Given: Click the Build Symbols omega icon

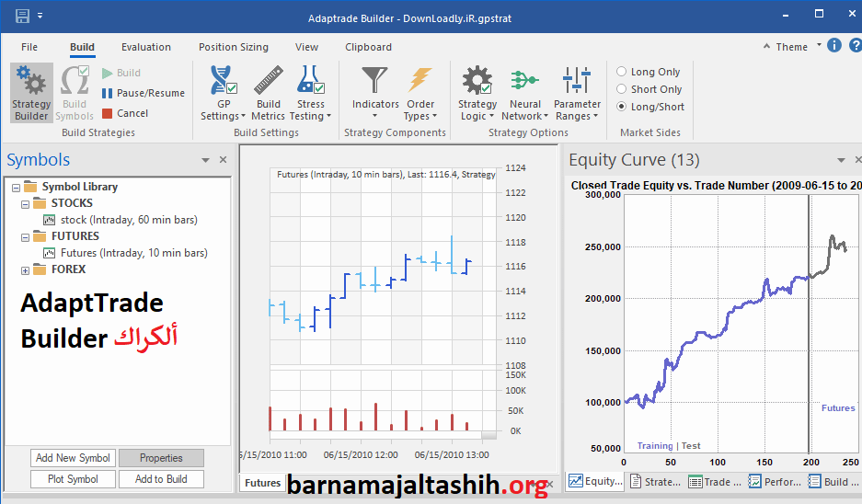Looking at the screenshot, I should [75, 80].
